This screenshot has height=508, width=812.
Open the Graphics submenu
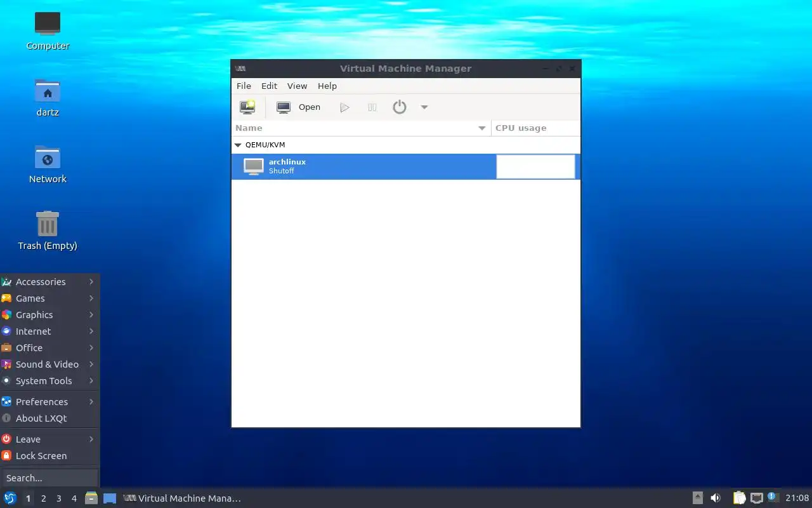coord(49,315)
